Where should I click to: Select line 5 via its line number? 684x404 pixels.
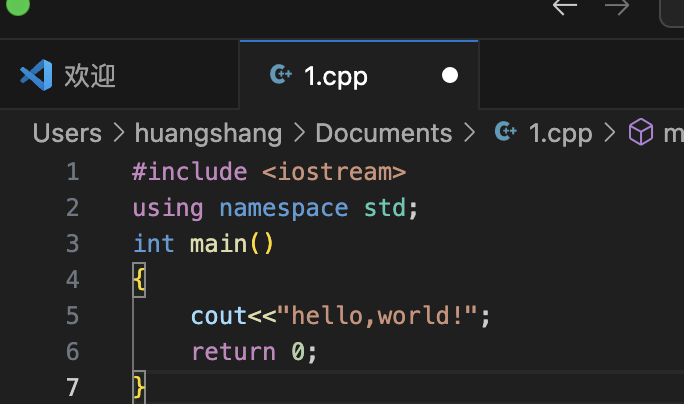click(x=72, y=316)
